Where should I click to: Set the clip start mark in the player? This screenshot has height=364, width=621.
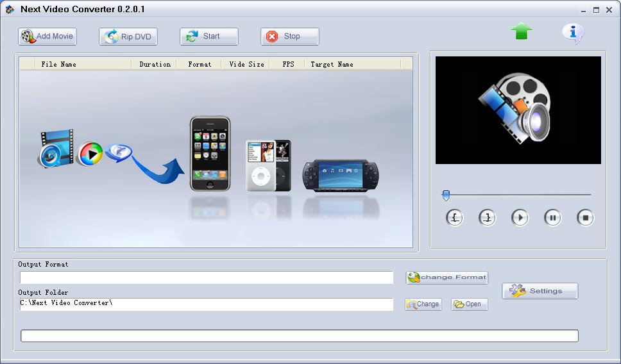coord(454,218)
